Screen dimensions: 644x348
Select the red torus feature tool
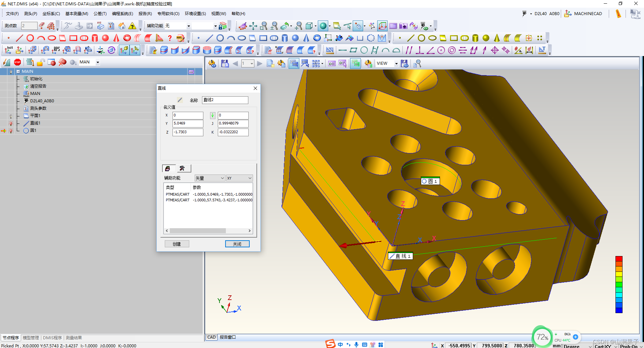click(127, 38)
